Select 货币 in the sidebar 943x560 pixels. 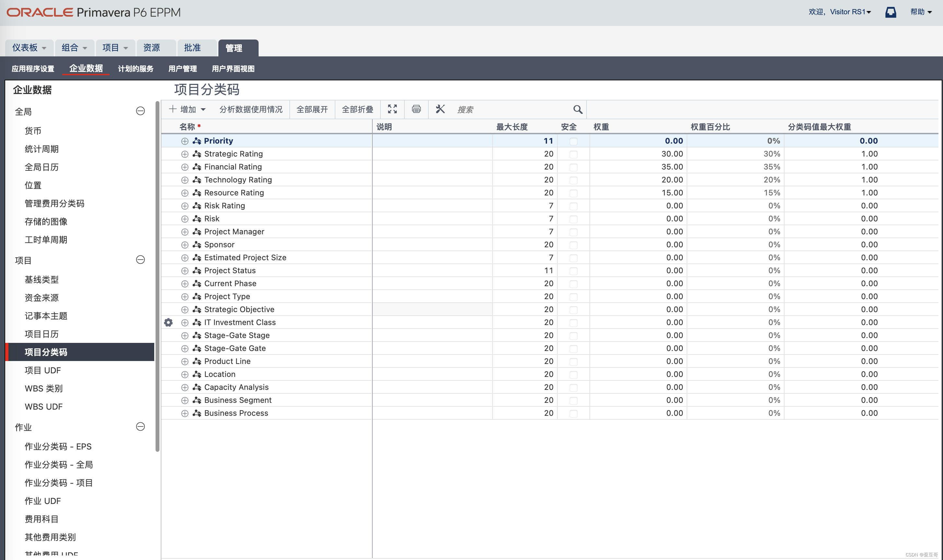33,131
